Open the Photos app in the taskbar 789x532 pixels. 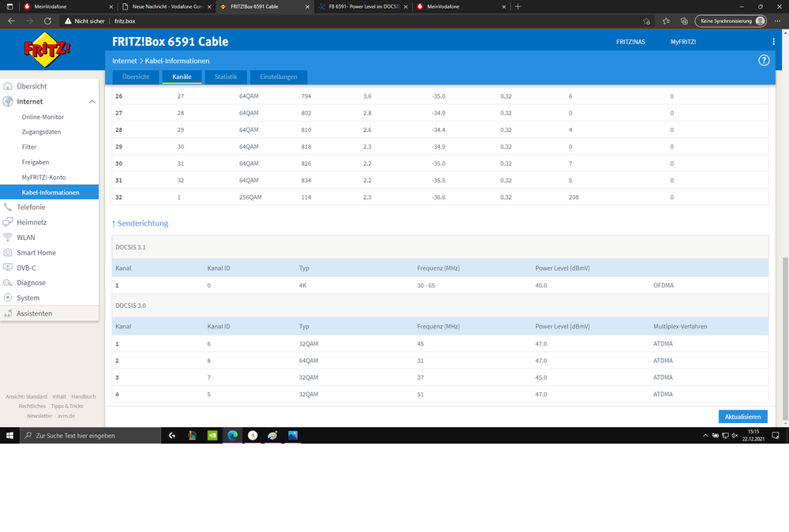293,436
